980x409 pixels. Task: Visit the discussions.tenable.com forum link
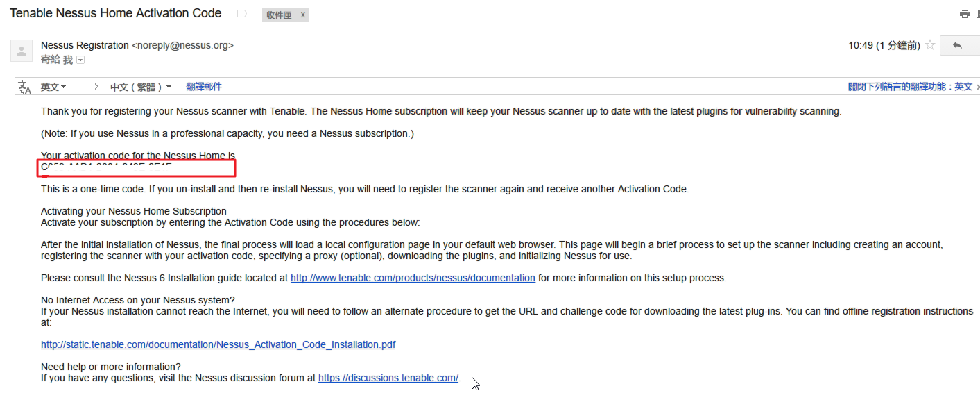[388, 378]
